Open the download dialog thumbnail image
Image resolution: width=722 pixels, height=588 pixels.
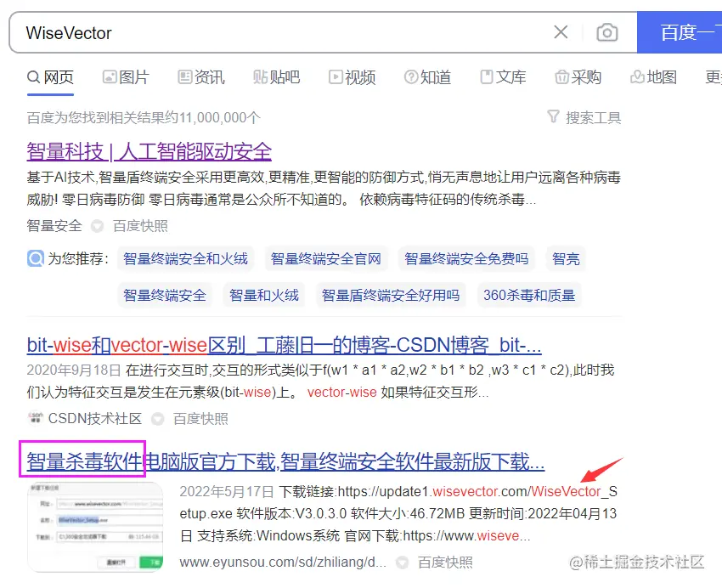(x=95, y=527)
